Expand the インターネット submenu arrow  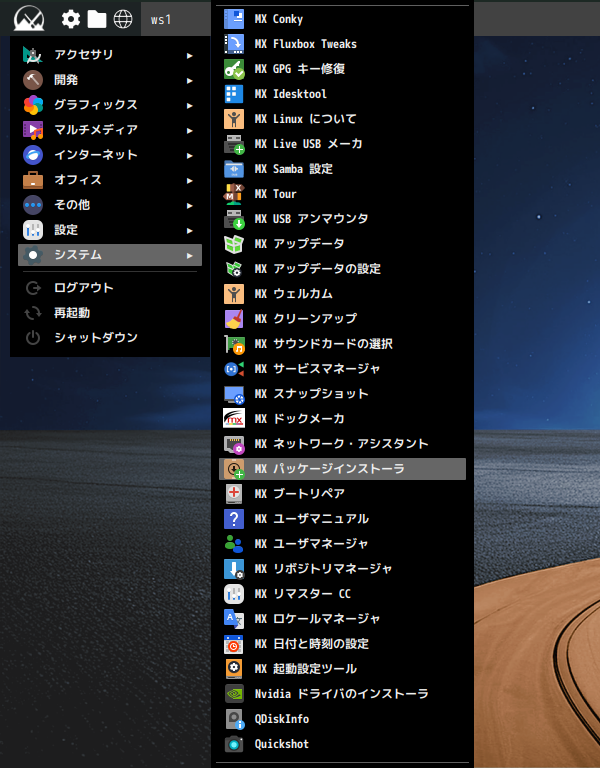pos(190,156)
